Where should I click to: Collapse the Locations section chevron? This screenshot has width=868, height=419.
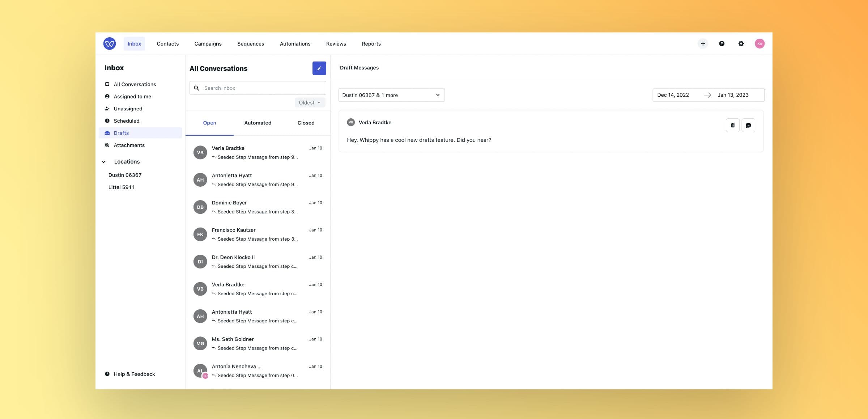104,162
